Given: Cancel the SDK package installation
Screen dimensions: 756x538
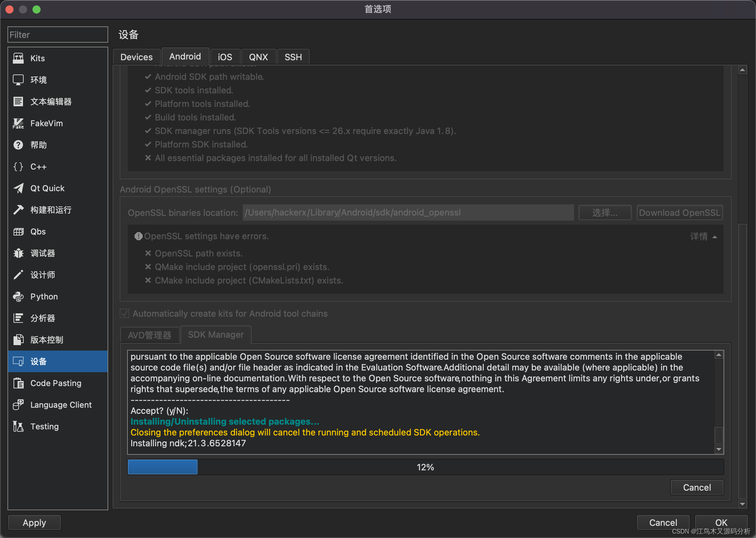Looking at the screenshot, I should (697, 487).
